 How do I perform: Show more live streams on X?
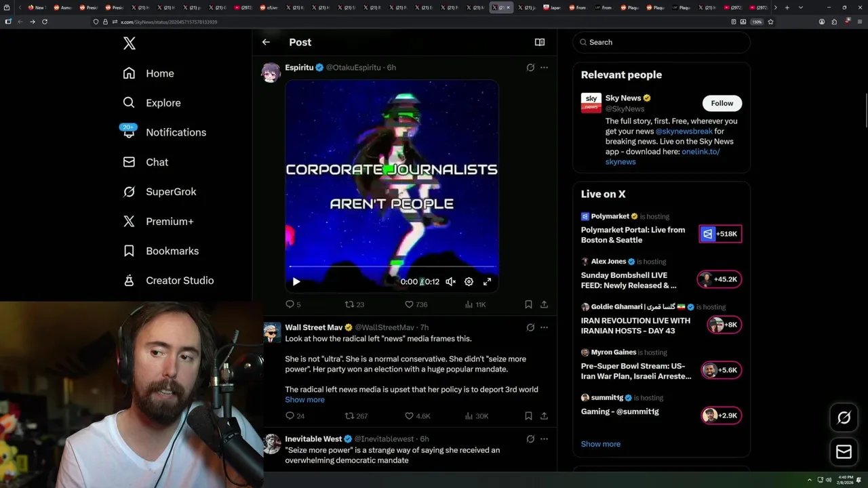[600, 444]
